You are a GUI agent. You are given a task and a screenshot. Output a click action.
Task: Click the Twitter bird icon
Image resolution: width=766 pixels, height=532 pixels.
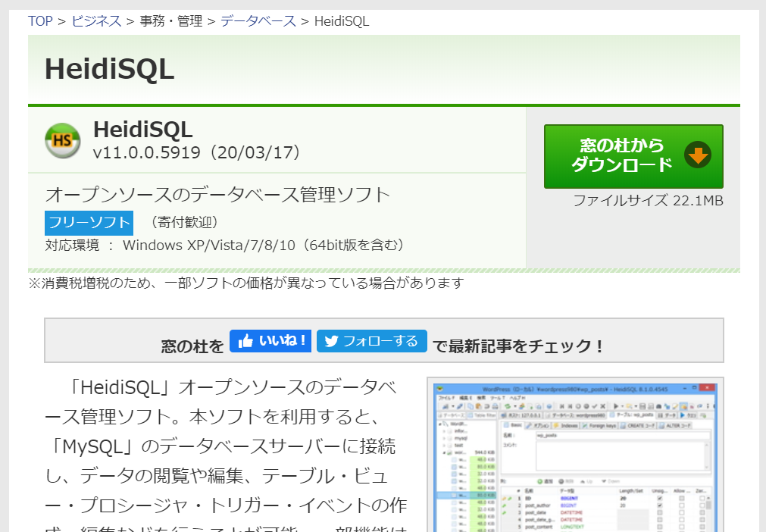pyautogui.click(x=331, y=341)
